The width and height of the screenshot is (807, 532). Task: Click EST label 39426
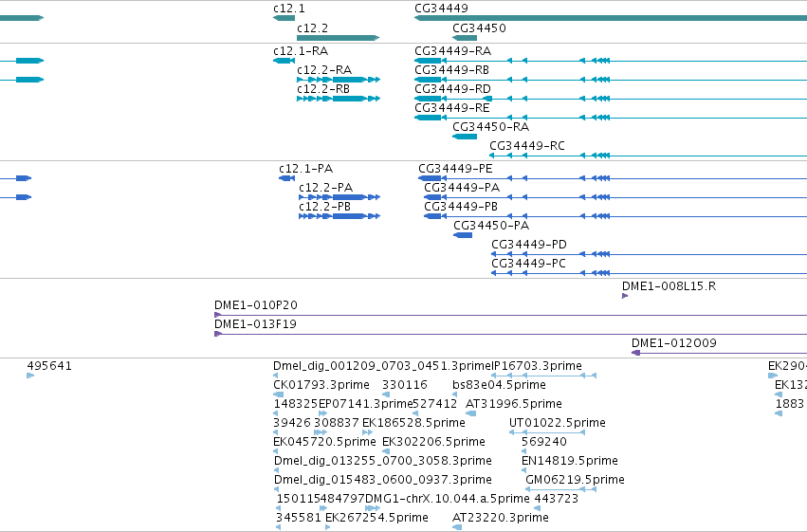click(292, 424)
